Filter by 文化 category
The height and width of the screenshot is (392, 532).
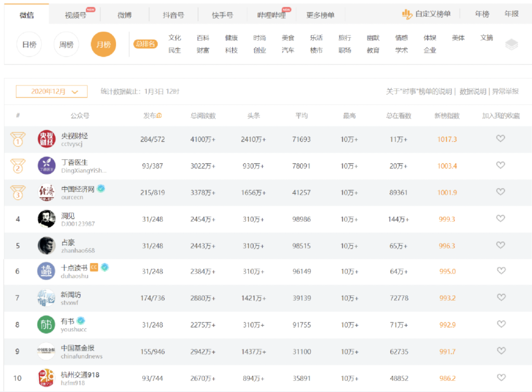175,38
